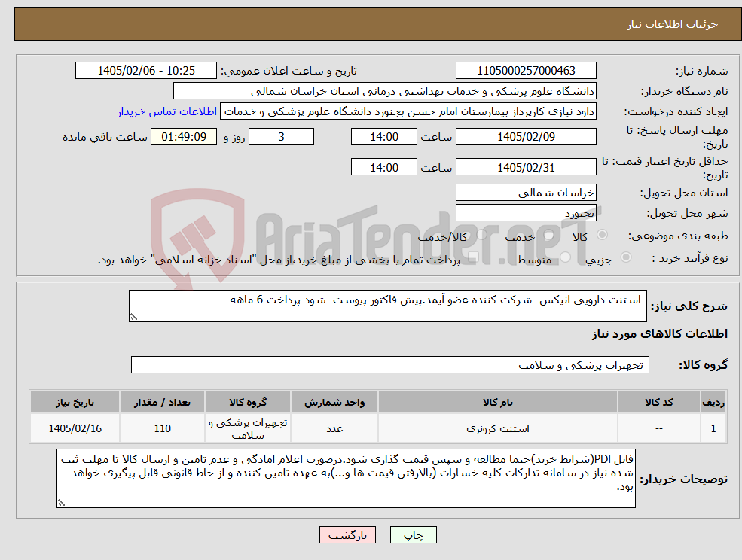Click the resize grip of the buyer notes textarea
Image resolution: width=742 pixels, height=560 pixels.
61,504
